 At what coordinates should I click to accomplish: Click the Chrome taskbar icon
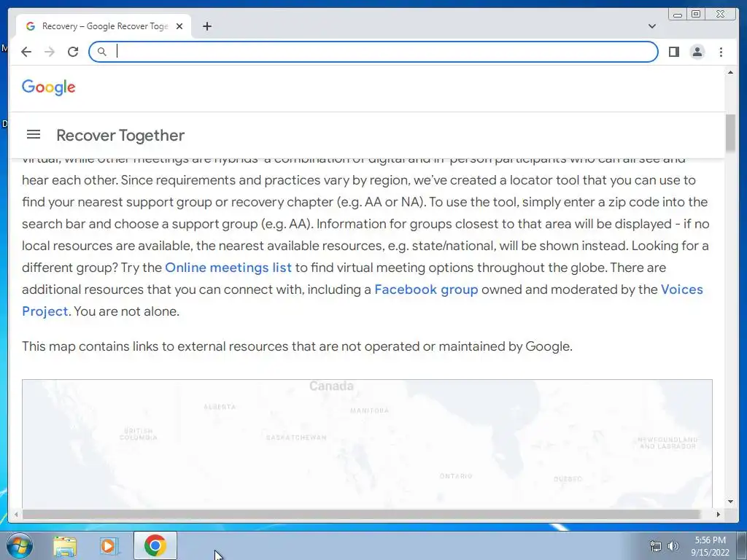(x=155, y=545)
